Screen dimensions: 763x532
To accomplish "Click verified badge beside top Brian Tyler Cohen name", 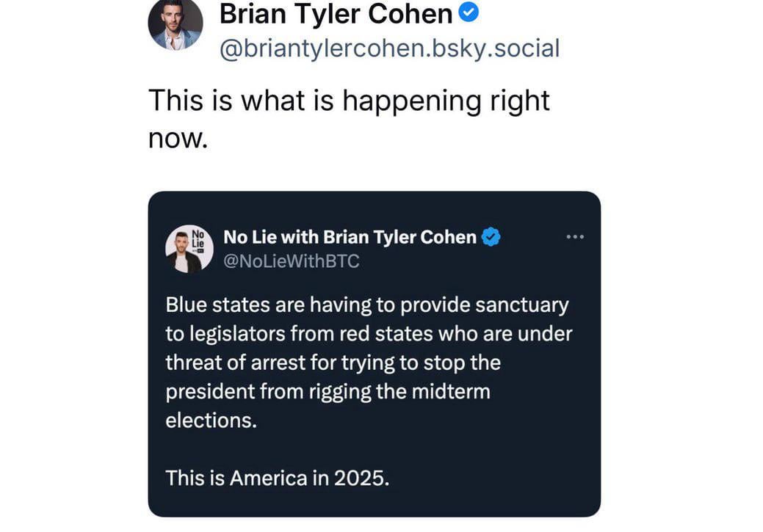I will click(x=469, y=12).
